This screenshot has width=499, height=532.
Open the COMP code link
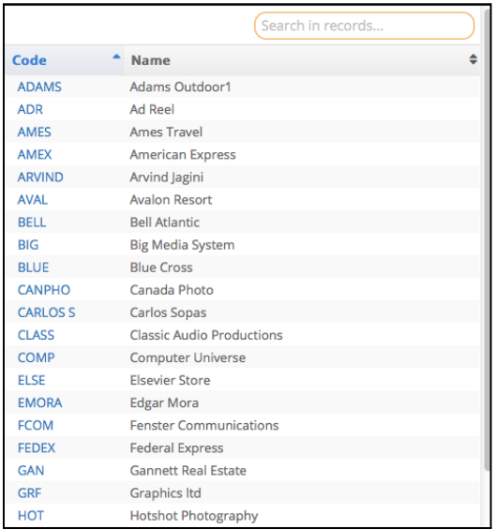36,358
